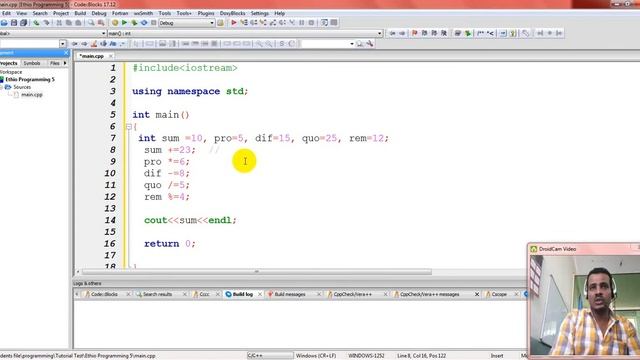
Task: Click the Paste toolbar icon
Action: 78,23
